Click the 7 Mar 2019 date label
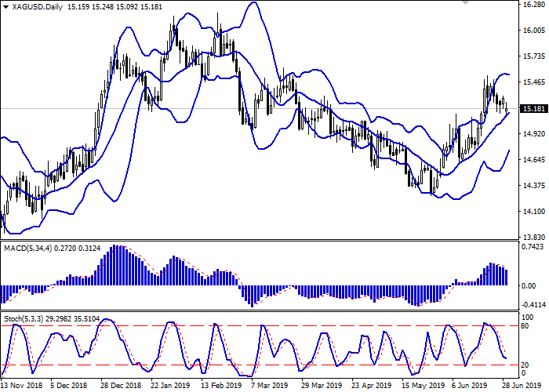Screen dimensions: 549x392 [x=268, y=386]
